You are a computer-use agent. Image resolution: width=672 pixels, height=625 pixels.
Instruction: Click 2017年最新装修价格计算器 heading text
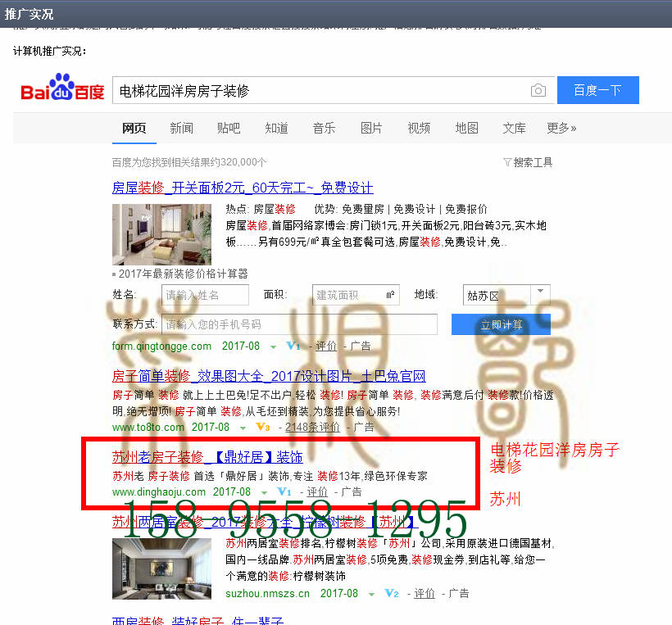pyautogui.click(x=183, y=274)
